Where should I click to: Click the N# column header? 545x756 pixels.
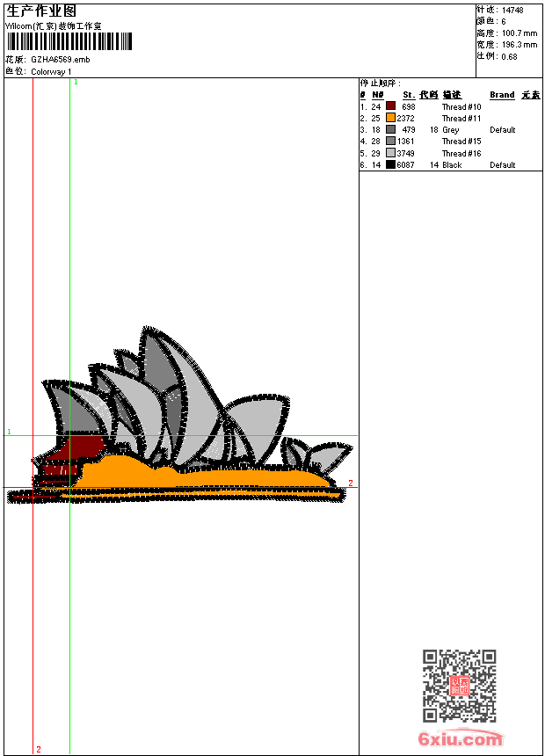pos(378,95)
